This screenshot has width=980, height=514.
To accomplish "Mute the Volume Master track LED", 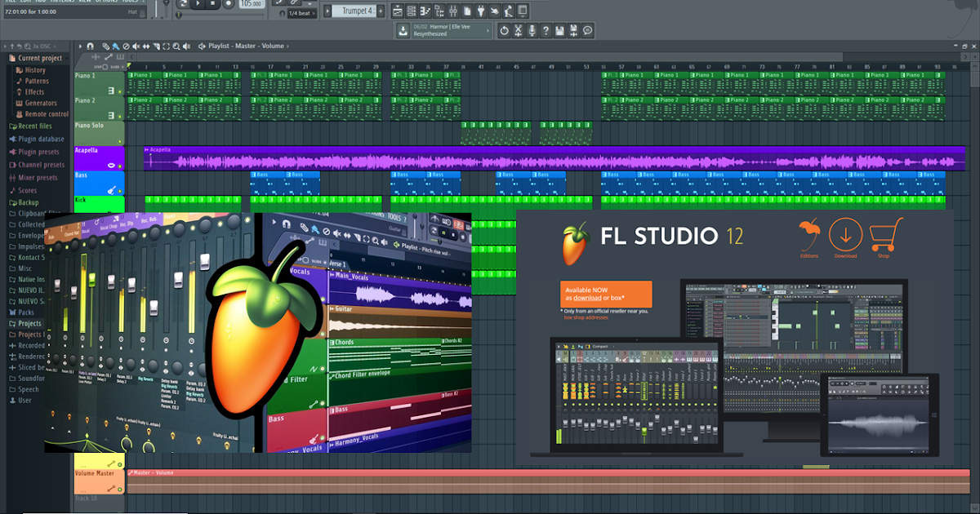I will (120, 490).
